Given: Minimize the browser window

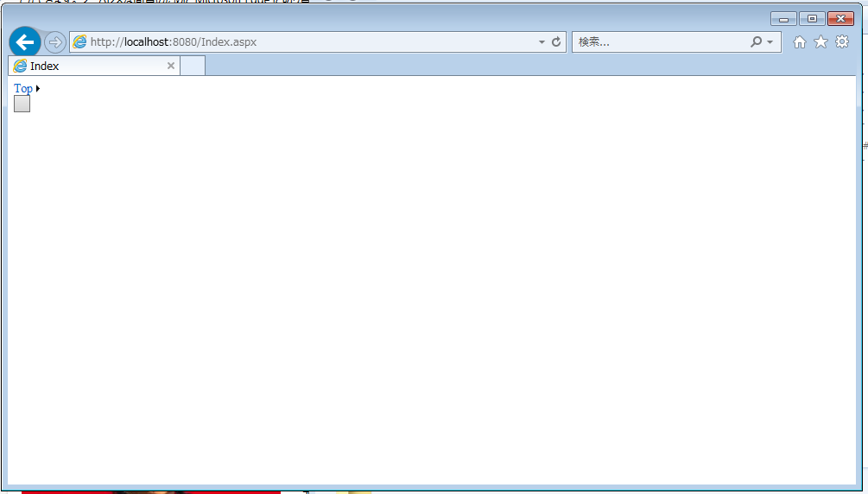Looking at the screenshot, I should (x=784, y=19).
